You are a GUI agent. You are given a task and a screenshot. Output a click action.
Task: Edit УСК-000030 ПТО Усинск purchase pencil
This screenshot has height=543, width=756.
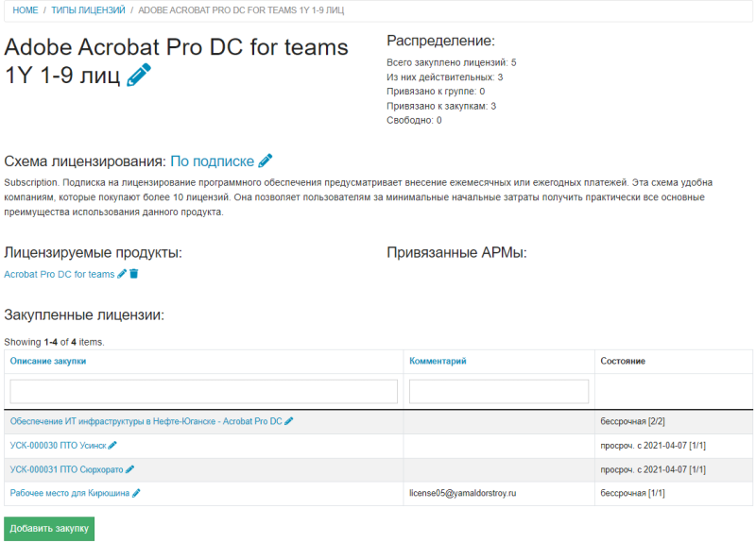point(112,445)
